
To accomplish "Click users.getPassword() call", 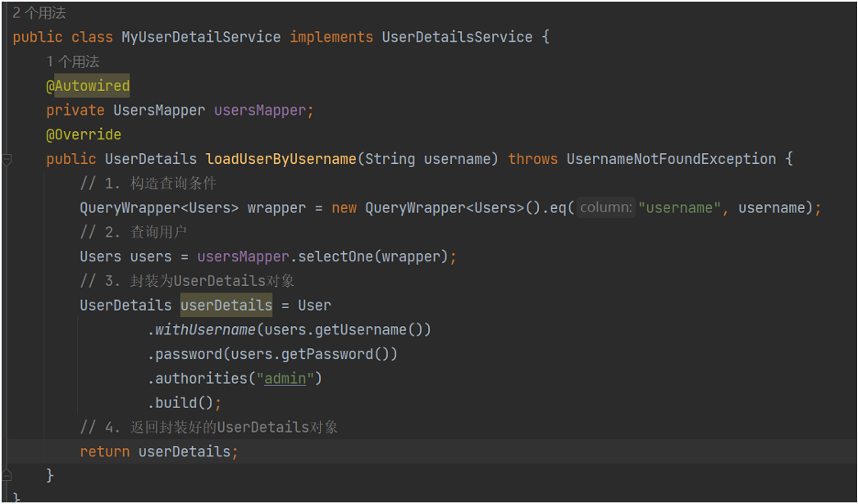I will [x=310, y=354].
